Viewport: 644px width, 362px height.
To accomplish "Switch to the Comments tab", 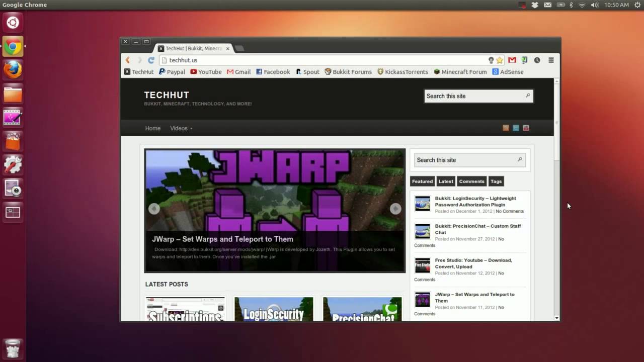I will 471,182.
